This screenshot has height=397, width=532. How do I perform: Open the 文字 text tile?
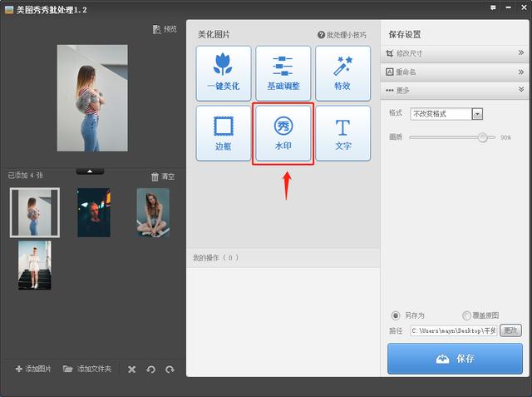pyautogui.click(x=342, y=133)
